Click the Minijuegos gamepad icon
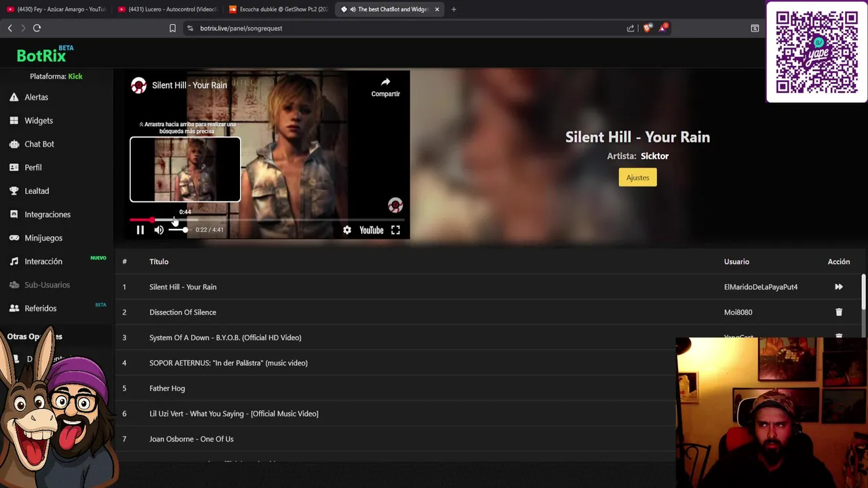Image resolution: width=868 pixels, height=488 pixels. point(14,238)
